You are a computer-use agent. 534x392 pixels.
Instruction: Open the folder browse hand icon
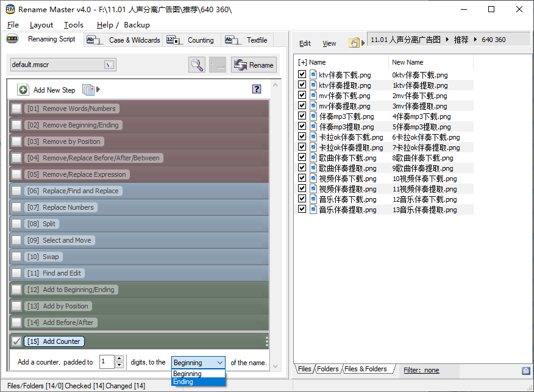coord(354,43)
